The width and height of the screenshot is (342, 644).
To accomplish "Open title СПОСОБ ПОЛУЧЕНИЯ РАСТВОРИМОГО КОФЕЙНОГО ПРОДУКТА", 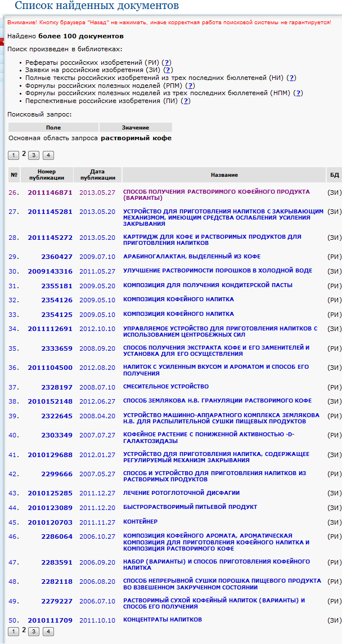I will (x=217, y=195).
